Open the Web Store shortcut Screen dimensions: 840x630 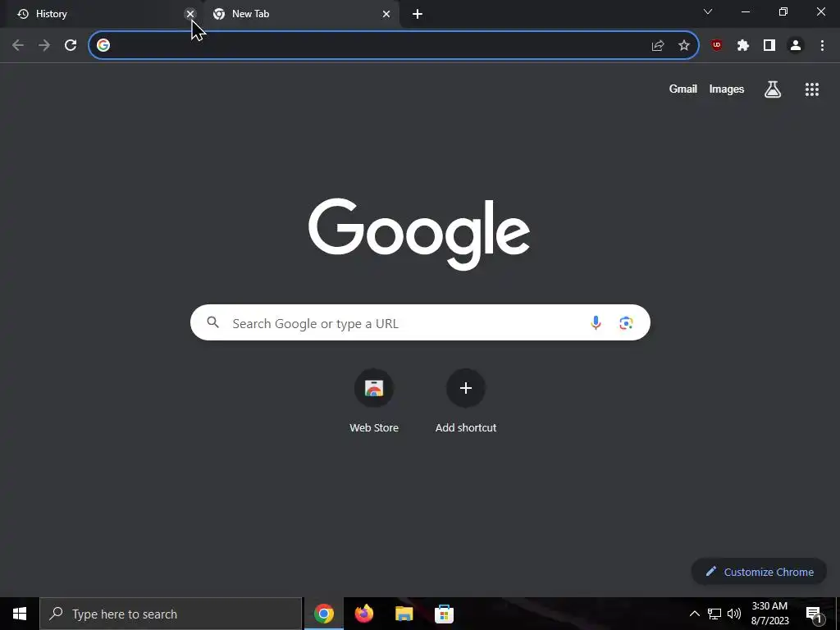pos(374,401)
